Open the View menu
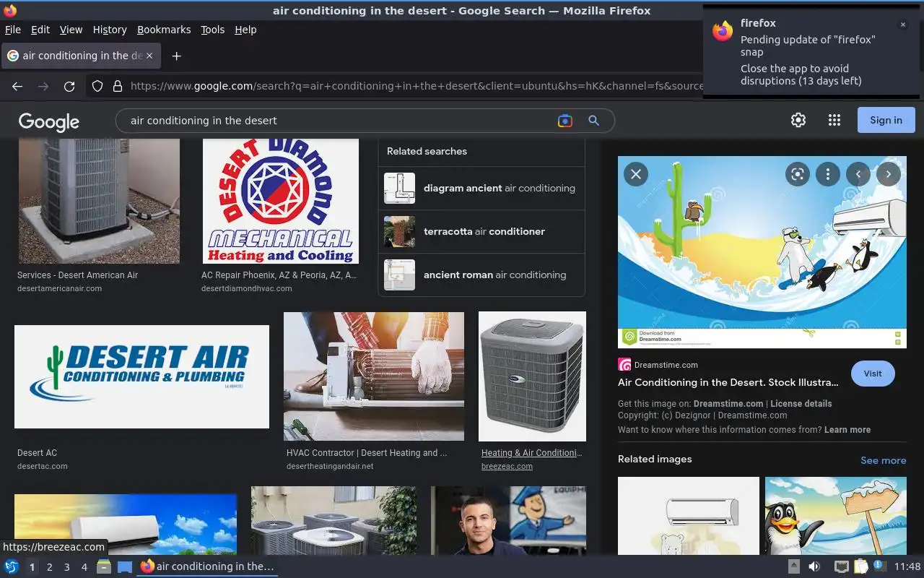 (x=71, y=30)
